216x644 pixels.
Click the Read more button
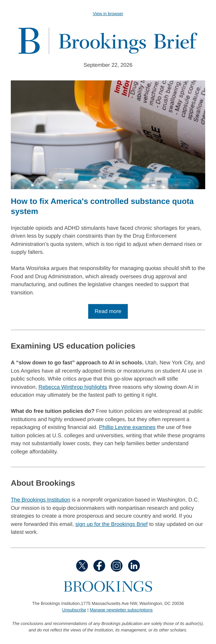[x=108, y=311]
